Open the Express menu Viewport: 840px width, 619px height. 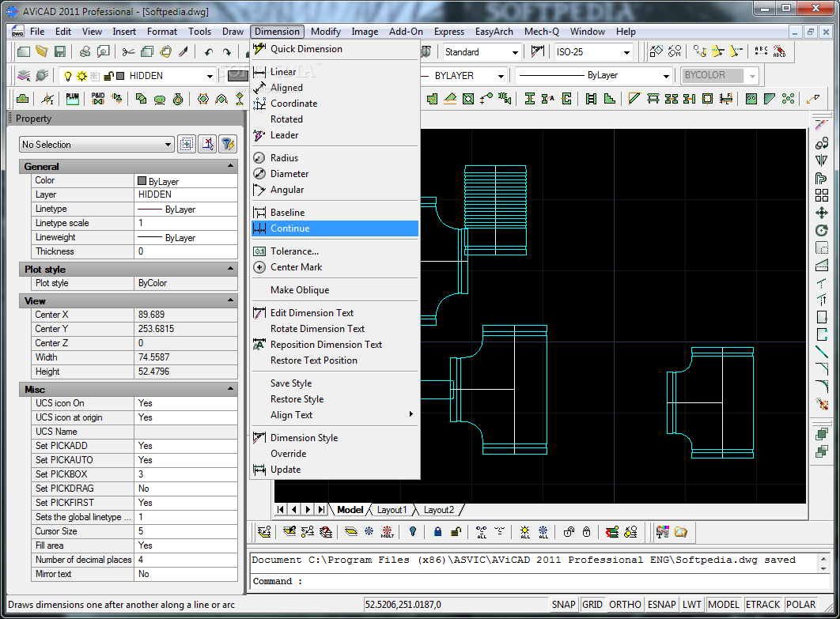point(449,32)
